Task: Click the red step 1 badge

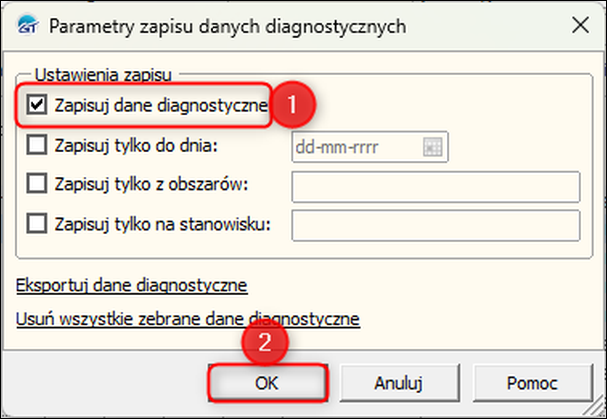Action: tap(293, 104)
